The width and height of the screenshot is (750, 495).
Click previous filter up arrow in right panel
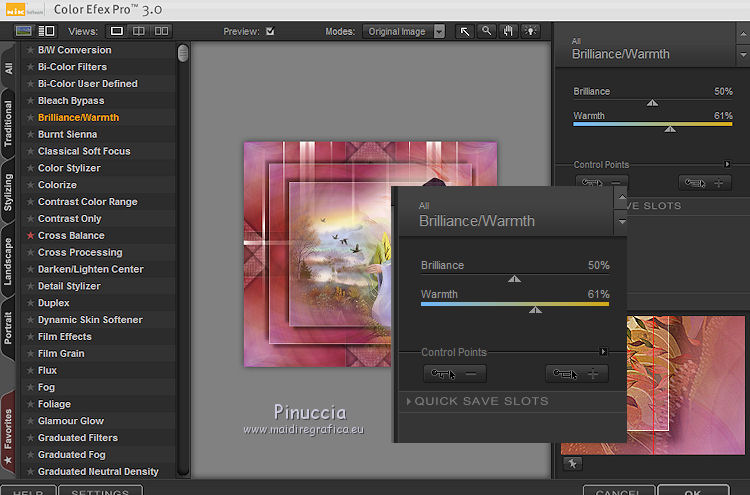743,34
